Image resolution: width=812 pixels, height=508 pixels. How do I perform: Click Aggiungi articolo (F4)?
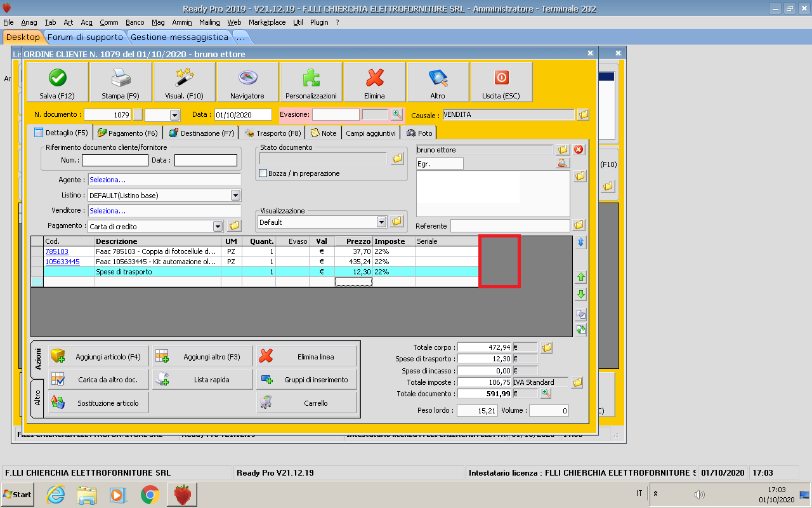99,357
